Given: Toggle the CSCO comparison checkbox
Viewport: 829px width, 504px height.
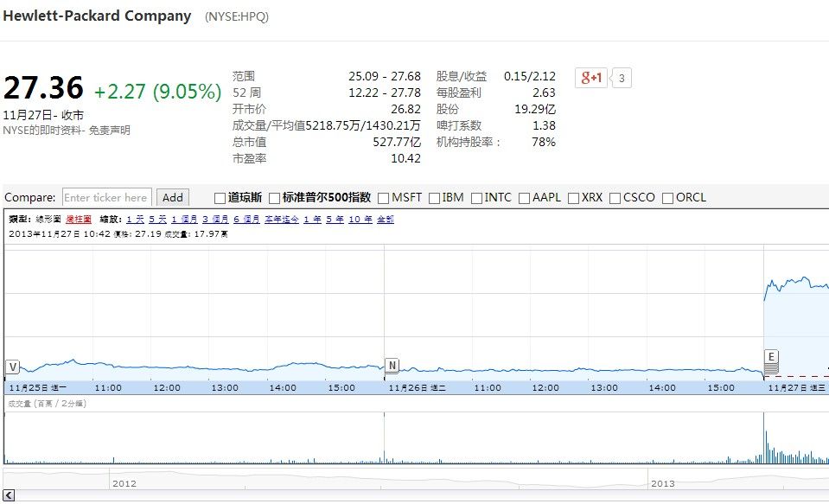Looking at the screenshot, I should [x=615, y=198].
